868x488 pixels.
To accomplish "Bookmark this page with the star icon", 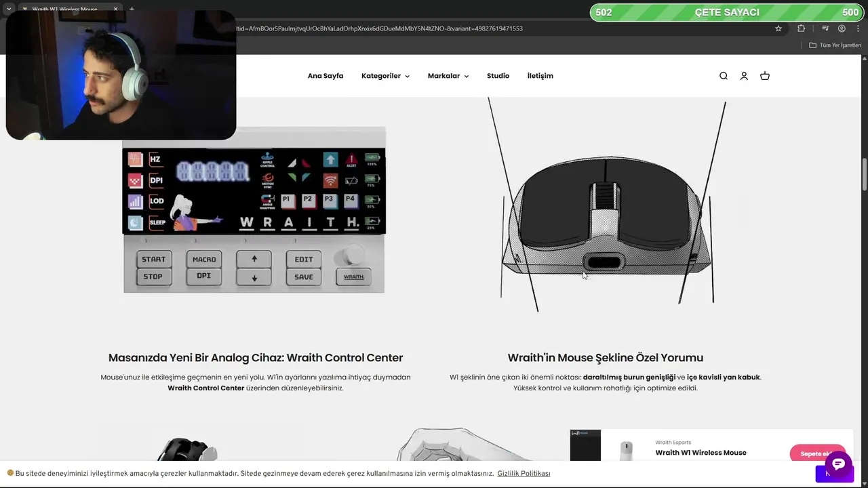I will click(x=778, y=28).
